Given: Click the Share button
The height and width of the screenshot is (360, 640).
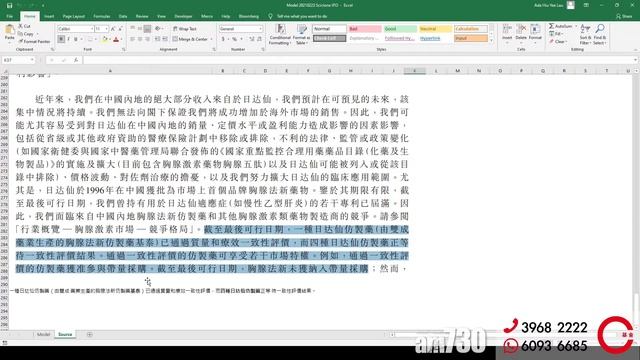Looking at the screenshot, I should pos(624,16).
